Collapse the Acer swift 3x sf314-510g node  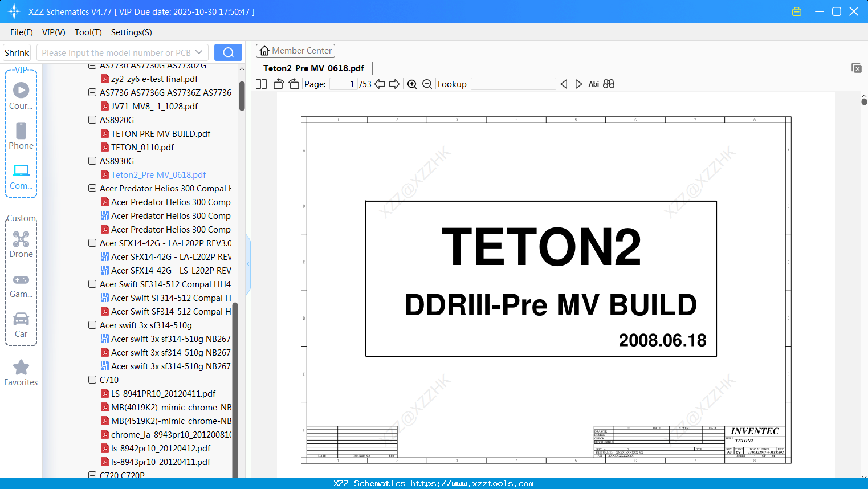pos(92,325)
